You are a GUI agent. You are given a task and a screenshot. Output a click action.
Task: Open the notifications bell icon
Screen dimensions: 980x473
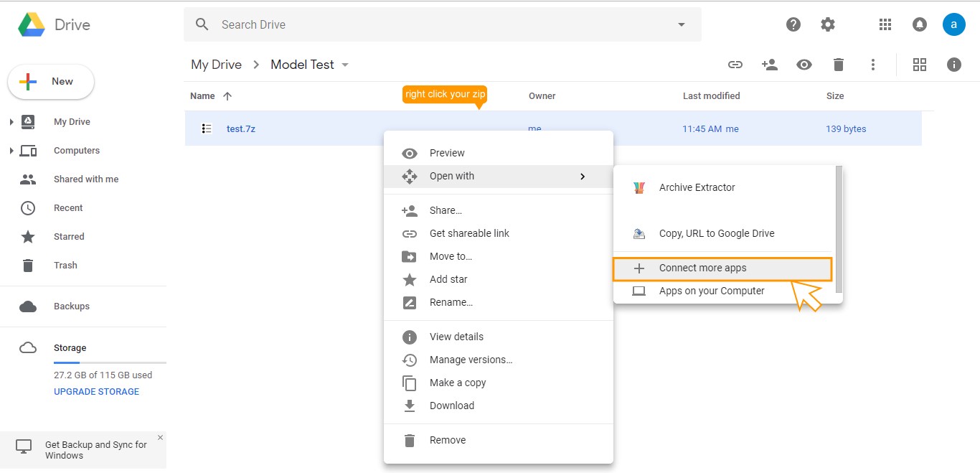[920, 24]
